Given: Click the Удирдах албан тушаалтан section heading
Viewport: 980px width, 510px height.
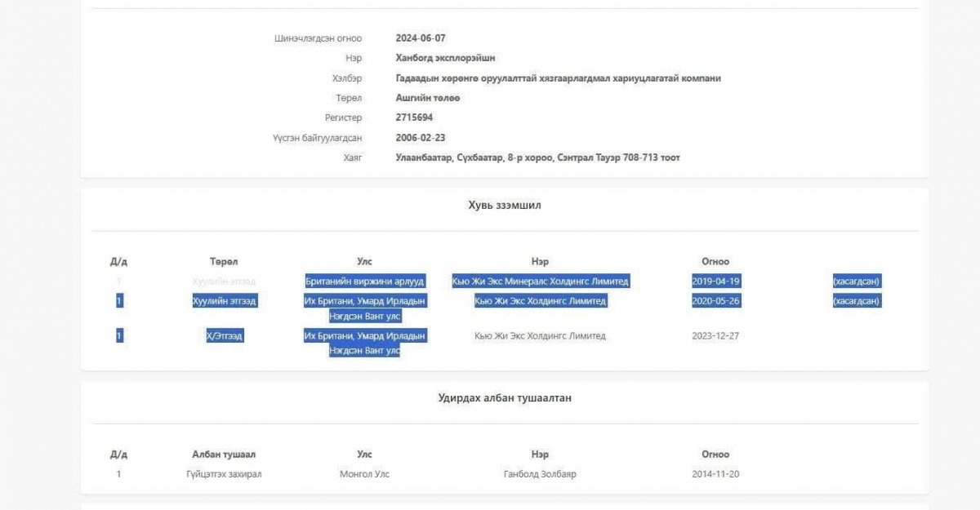Looking at the screenshot, I should pyautogui.click(x=504, y=398).
